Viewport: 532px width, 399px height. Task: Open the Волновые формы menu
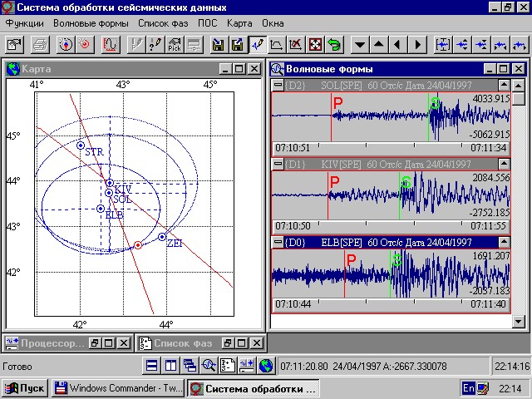coord(91,22)
